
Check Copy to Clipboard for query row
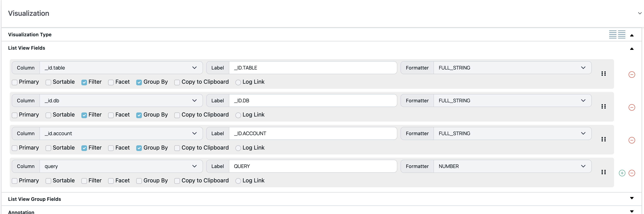[177, 181]
